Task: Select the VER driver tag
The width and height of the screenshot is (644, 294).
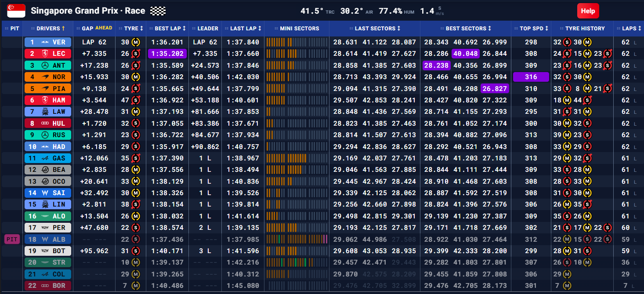Action: (48, 42)
